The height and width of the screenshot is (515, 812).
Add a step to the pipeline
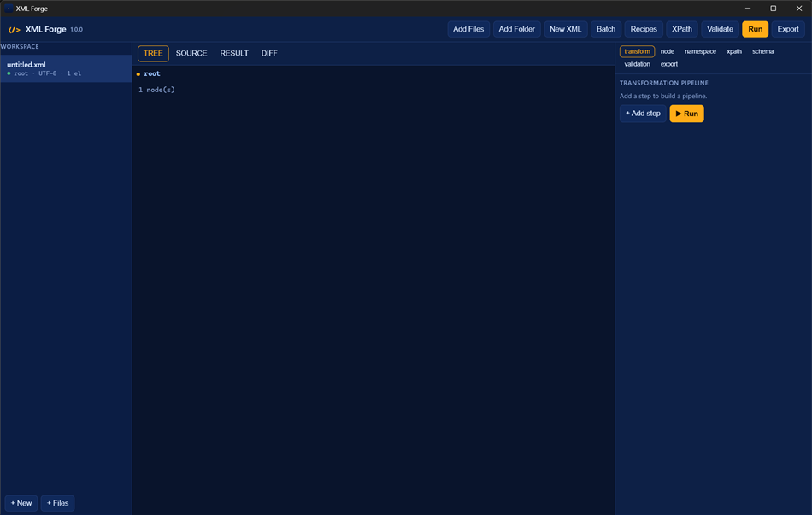(x=643, y=114)
